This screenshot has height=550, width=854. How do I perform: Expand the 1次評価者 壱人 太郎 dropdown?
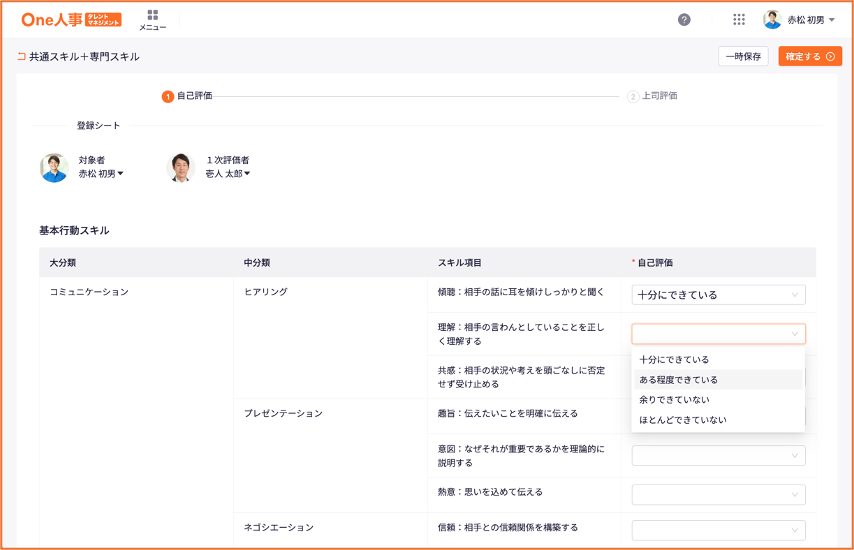coord(228,174)
